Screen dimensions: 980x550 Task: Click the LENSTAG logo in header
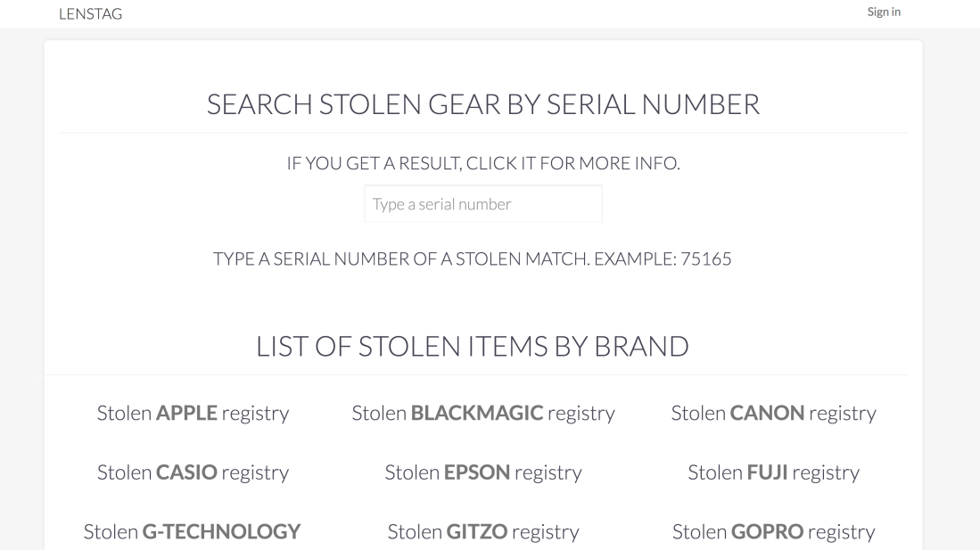(90, 13)
